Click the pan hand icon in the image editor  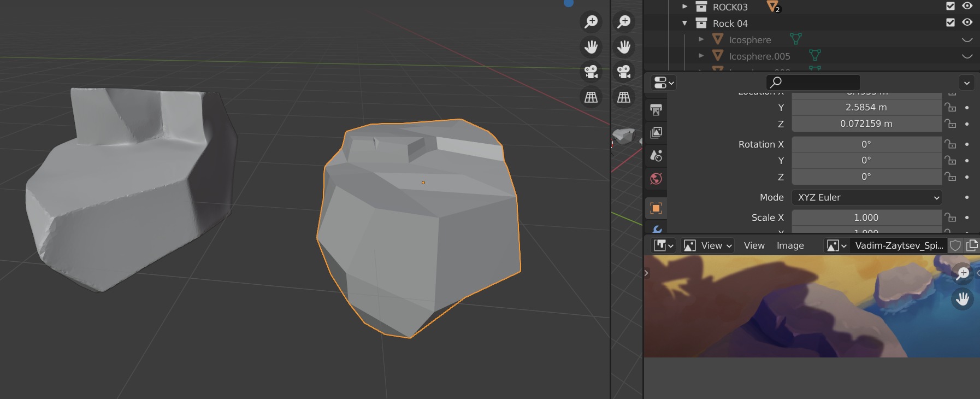tap(963, 299)
